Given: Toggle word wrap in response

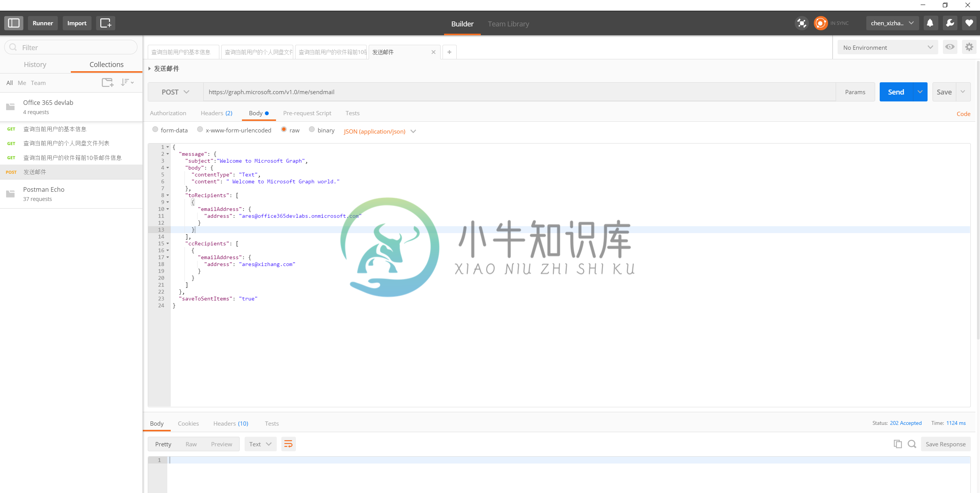Looking at the screenshot, I should coord(288,444).
